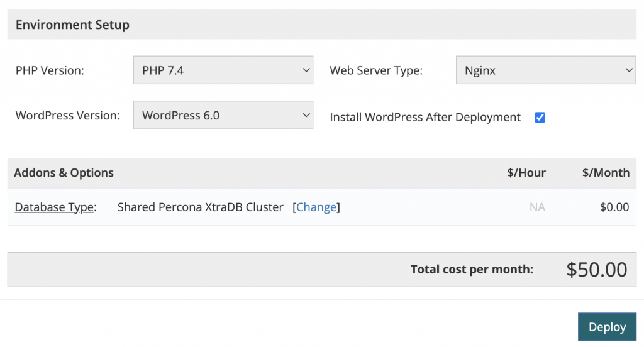This screenshot has height=347, width=644.
Task: Click the $/Hour column header
Action: tap(526, 173)
